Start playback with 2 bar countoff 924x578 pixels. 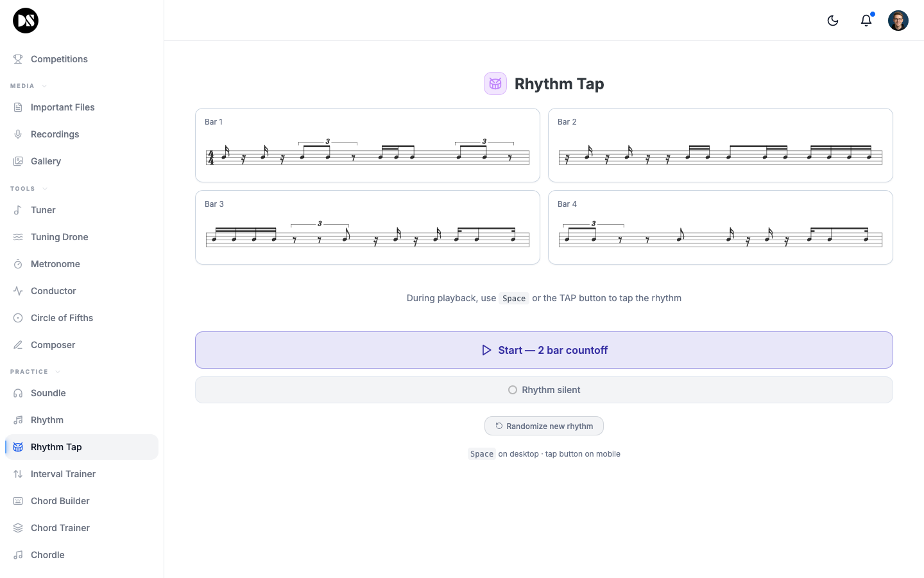tap(544, 350)
